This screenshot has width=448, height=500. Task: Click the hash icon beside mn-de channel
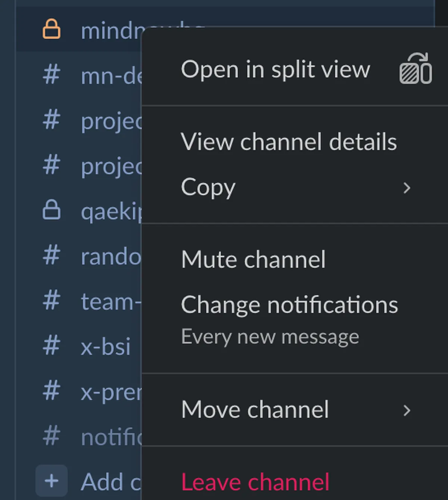point(52,75)
